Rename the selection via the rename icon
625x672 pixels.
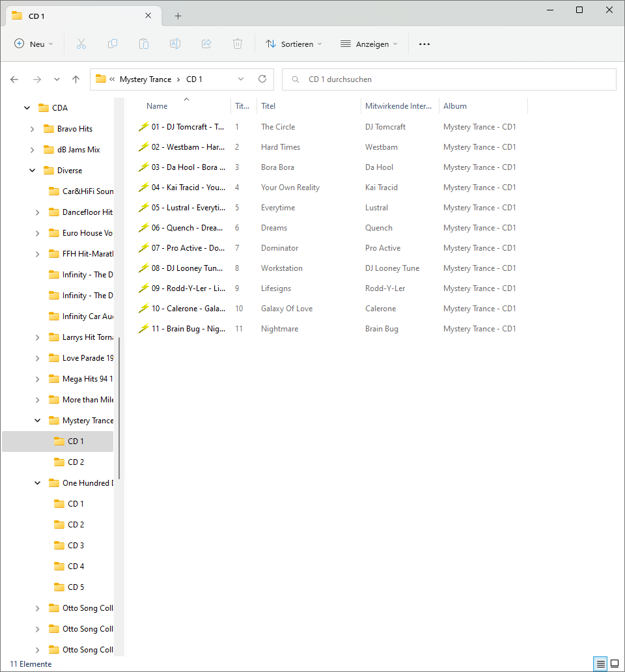point(174,44)
